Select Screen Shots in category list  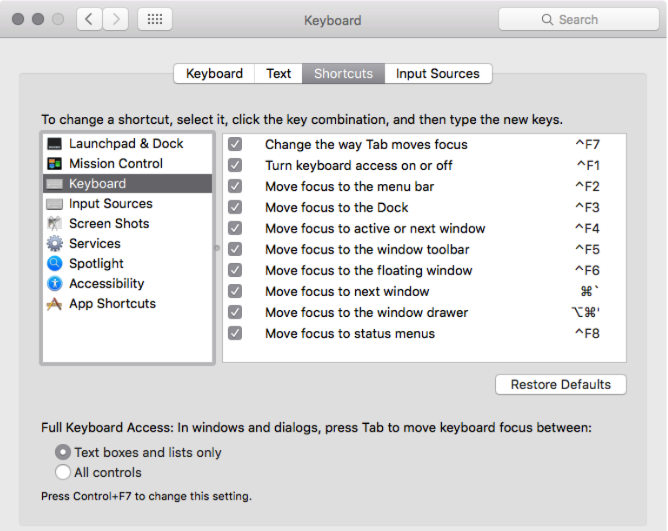point(127,223)
